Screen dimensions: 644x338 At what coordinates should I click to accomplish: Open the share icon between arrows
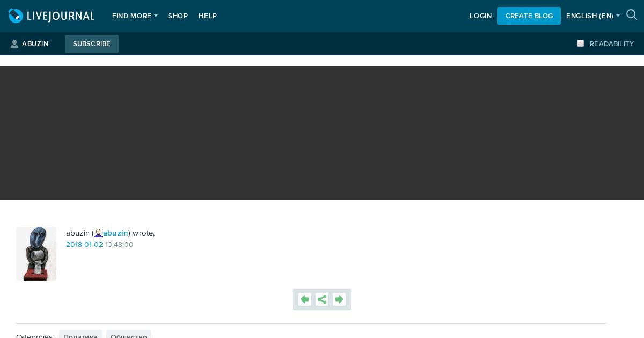(322, 299)
